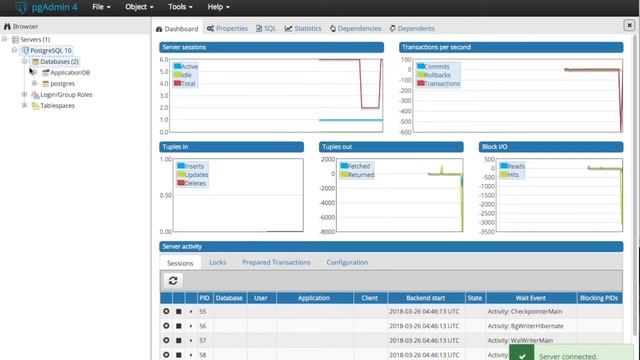640x360 pixels.
Task: Collapse the Databases (2) node
Action: (24, 61)
